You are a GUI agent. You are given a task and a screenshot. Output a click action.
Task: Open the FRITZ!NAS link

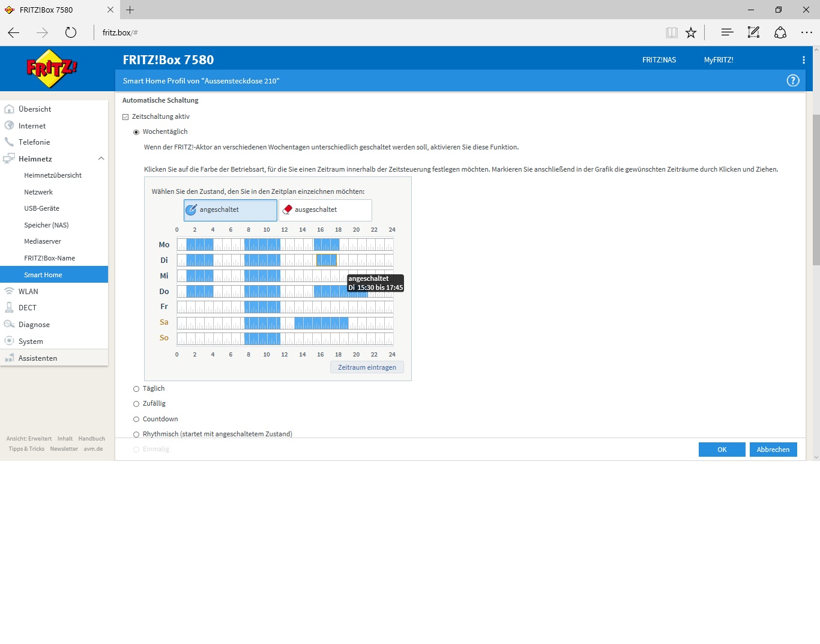pyautogui.click(x=659, y=60)
